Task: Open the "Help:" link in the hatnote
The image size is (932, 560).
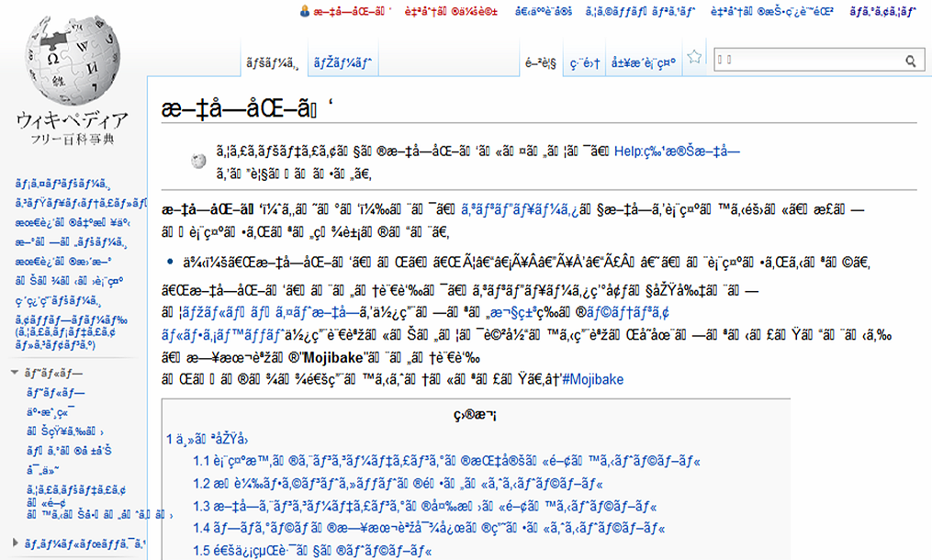Action: coord(676,151)
